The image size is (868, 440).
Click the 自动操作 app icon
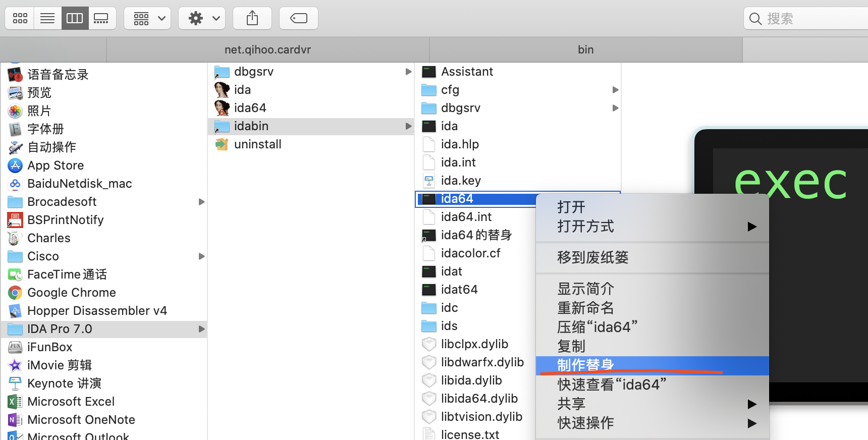15,147
